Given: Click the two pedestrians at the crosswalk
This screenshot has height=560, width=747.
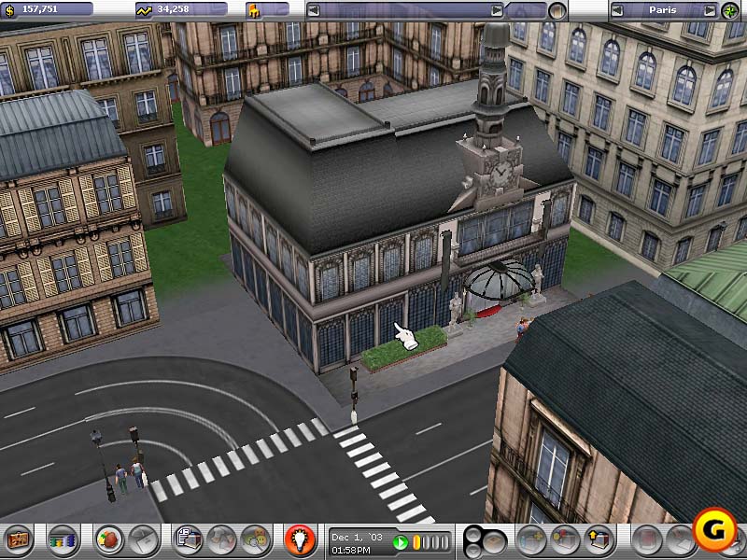Looking at the screenshot, I should click(129, 473).
